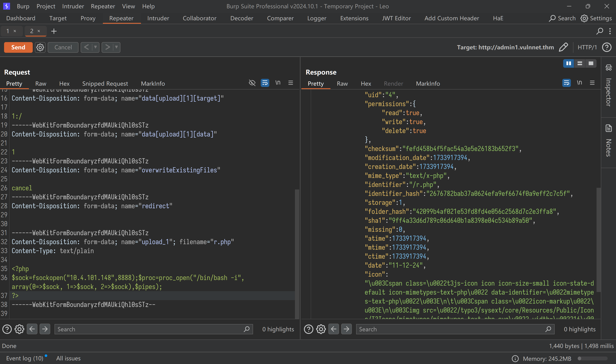
Task: Toggle word wrap in Response viewer
Action: (x=566, y=83)
